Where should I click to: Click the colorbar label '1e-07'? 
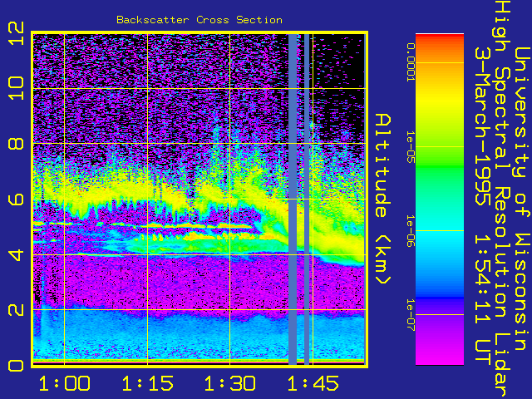coord(411,315)
